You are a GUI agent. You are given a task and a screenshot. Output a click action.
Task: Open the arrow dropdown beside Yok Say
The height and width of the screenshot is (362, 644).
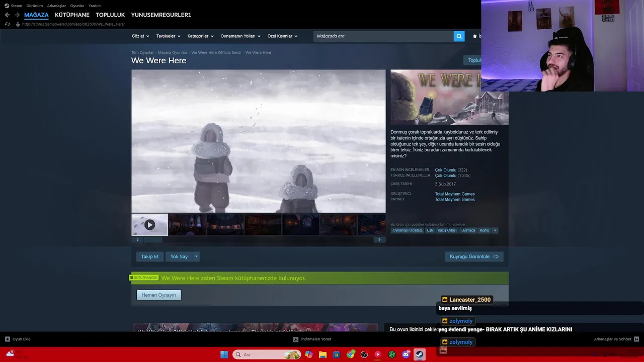pos(196,256)
